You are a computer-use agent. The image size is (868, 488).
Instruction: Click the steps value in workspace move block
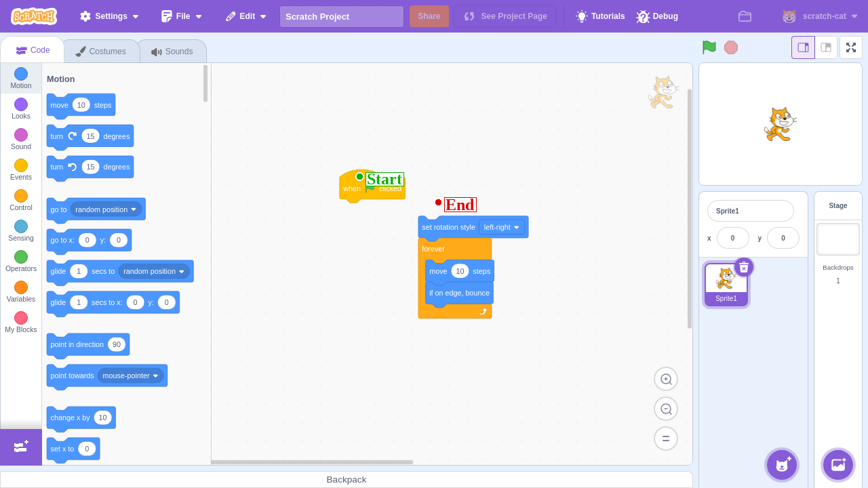click(x=460, y=271)
